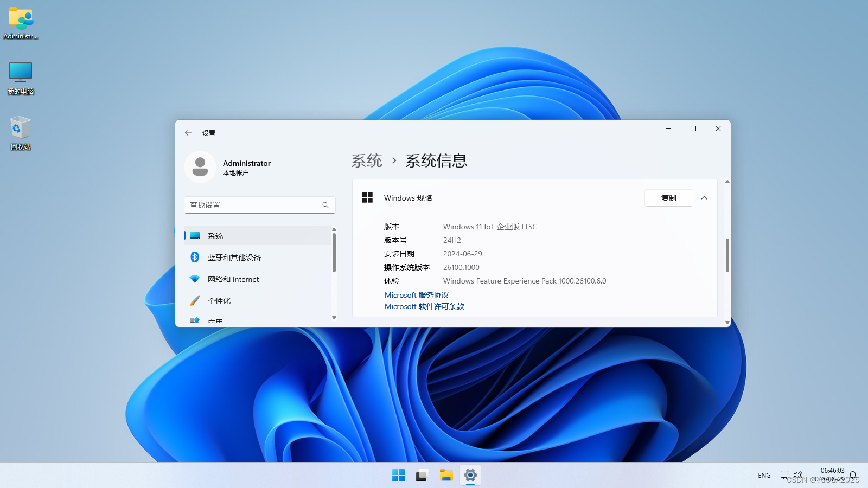Image resolution: width=868 pixels, height=488 pixels.
Task: Click the notification bell icon
Action: point(853,475)
